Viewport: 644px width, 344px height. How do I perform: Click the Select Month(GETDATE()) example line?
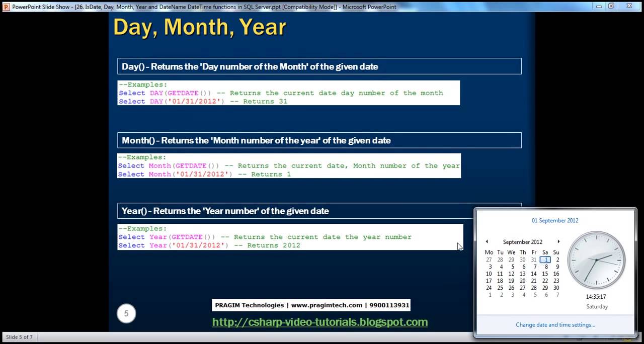289,165
